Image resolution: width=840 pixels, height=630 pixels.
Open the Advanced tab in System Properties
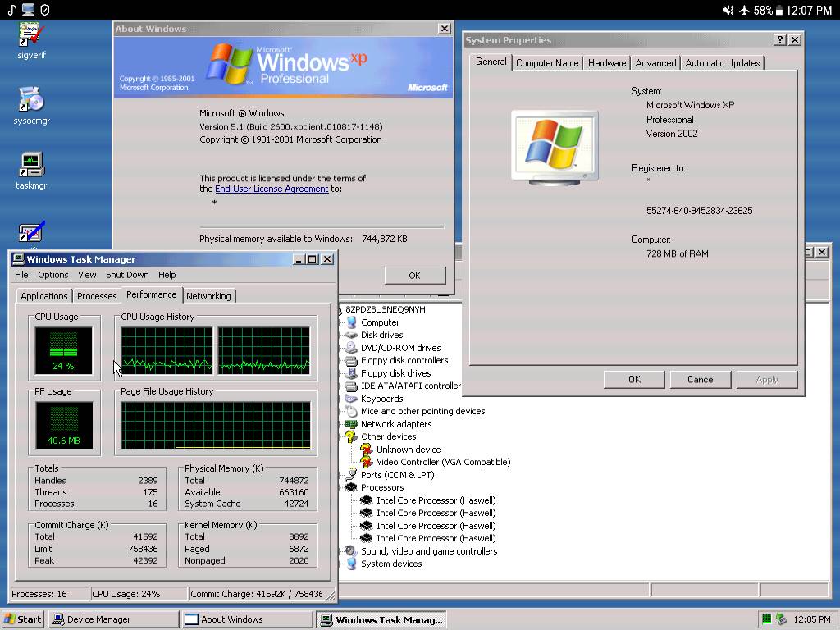(655, 63)
